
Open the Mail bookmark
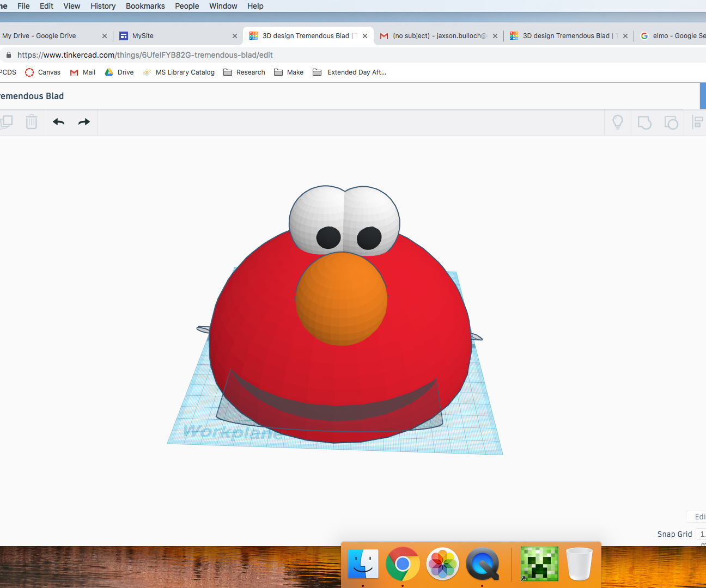83,72
